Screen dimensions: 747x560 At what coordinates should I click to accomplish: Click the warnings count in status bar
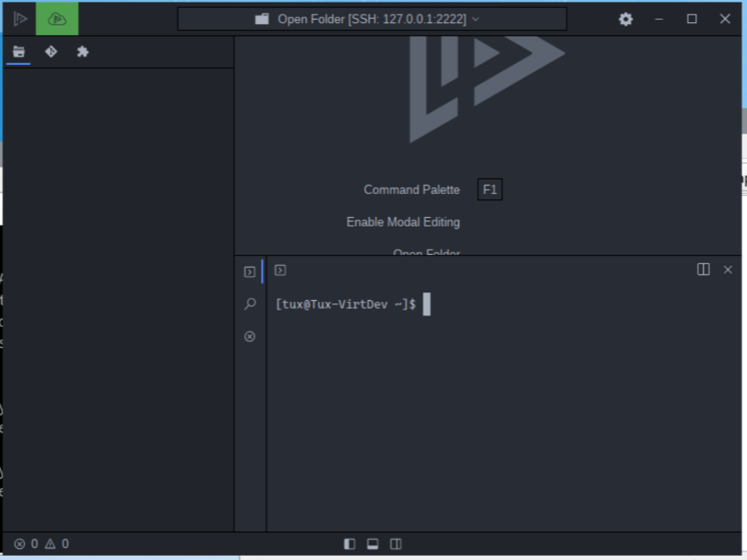point(56,544)
